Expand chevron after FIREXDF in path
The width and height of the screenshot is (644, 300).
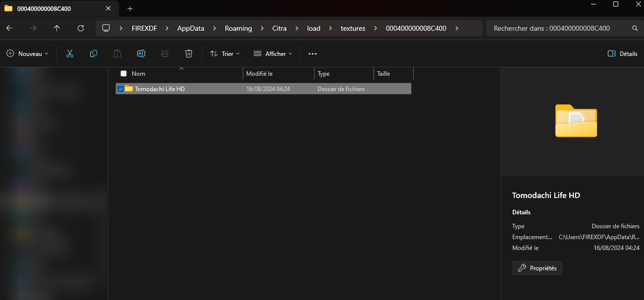pyautogui.click(x=167, y=28)
